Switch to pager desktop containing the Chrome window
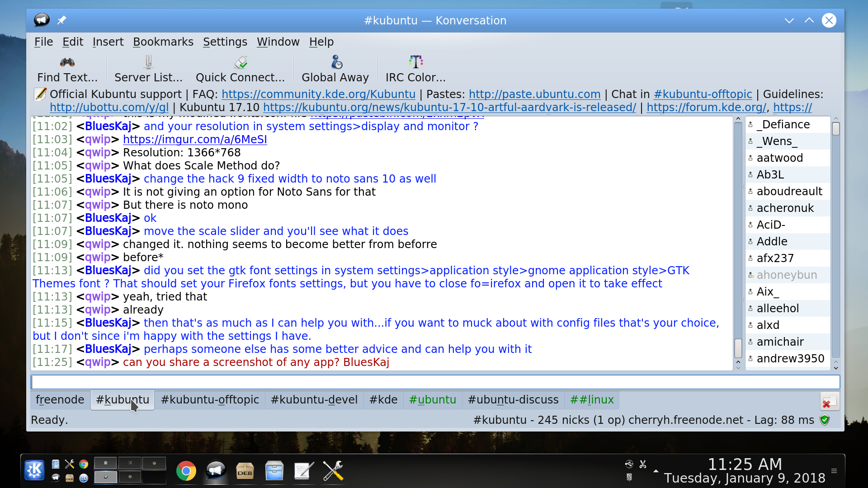868x488 pixels. pos(154,463)
